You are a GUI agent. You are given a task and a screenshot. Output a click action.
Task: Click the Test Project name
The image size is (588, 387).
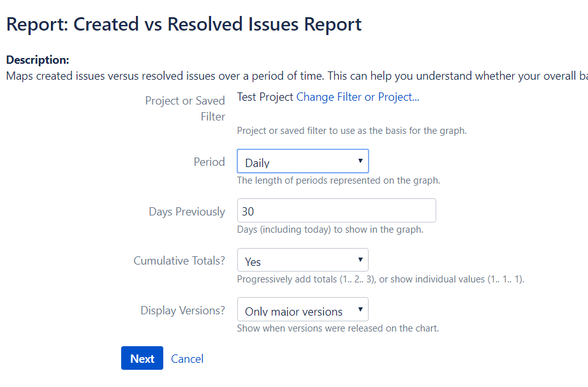coord(263,96)
